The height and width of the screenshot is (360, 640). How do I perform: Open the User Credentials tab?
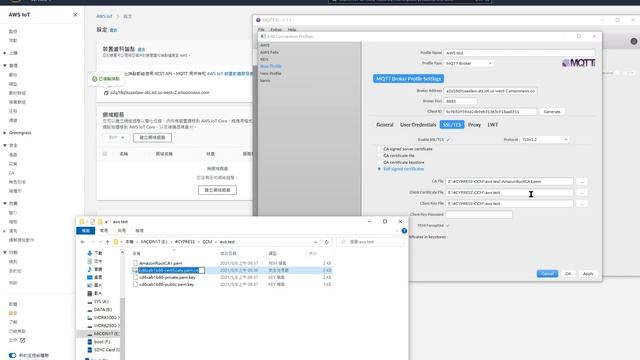tap(418, 125)
